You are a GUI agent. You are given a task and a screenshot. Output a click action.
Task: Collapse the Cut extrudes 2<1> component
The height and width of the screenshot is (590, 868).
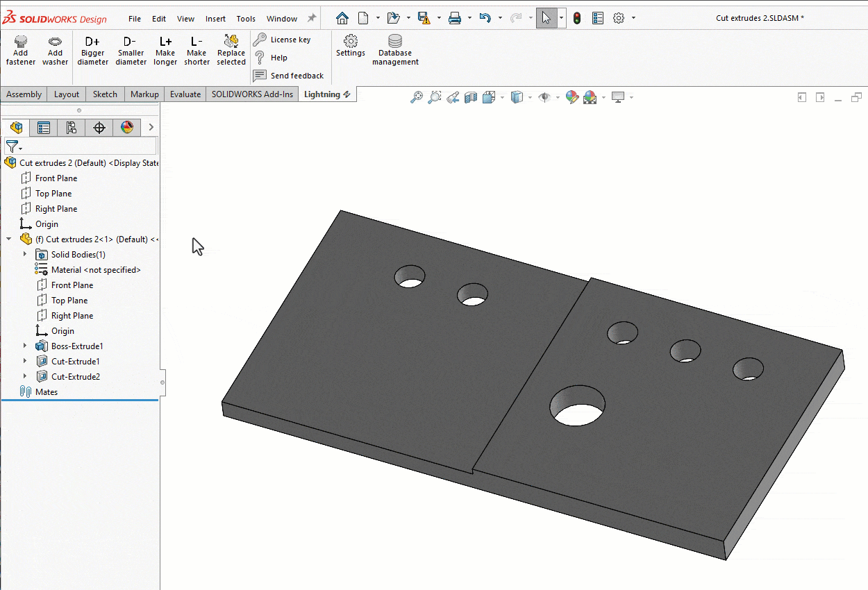point(9,239)
